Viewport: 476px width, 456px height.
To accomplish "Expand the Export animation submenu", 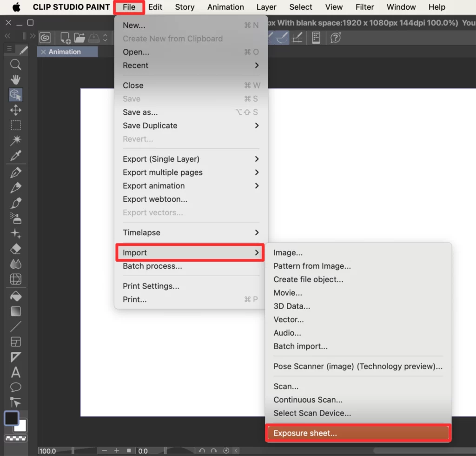I will coord(191,185).
